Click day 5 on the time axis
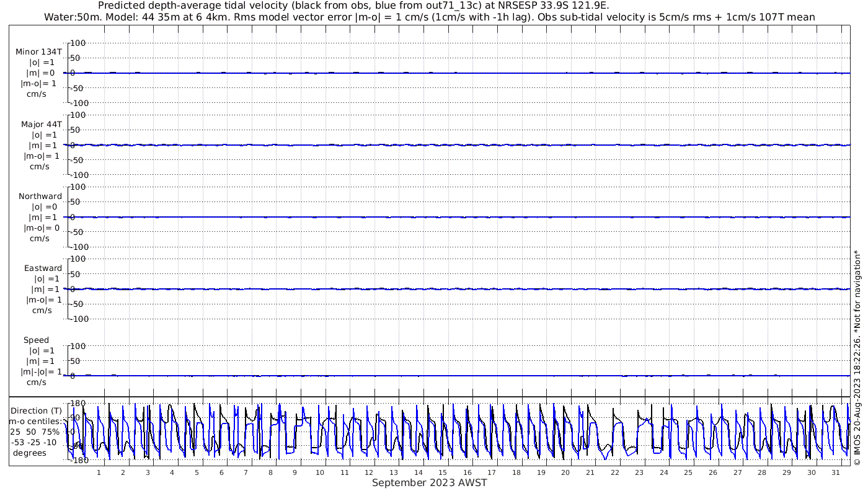This screenshot has height=496, width=868. (x=197, y=472)
